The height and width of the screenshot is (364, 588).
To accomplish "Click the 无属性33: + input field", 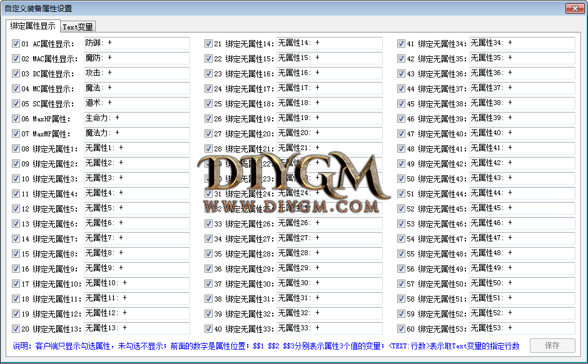I will tap(330, 328).
